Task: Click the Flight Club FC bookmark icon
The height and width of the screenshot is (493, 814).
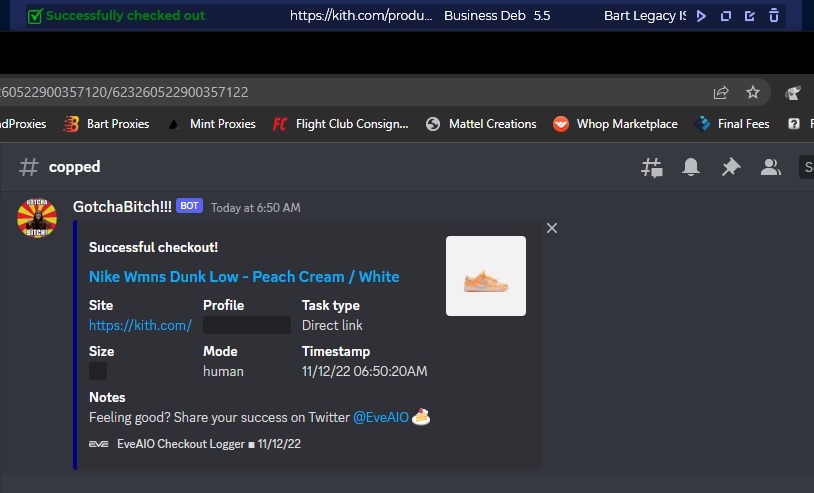Action: point(280,124)
